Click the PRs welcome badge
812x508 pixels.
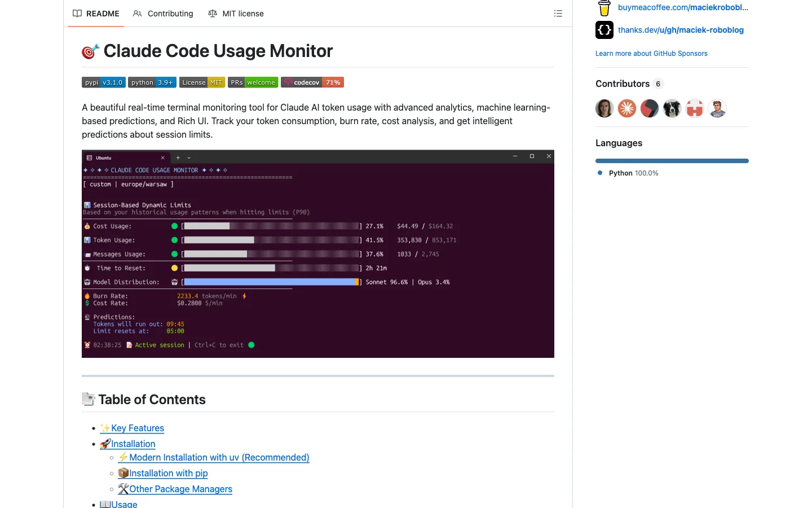[253, 82]
